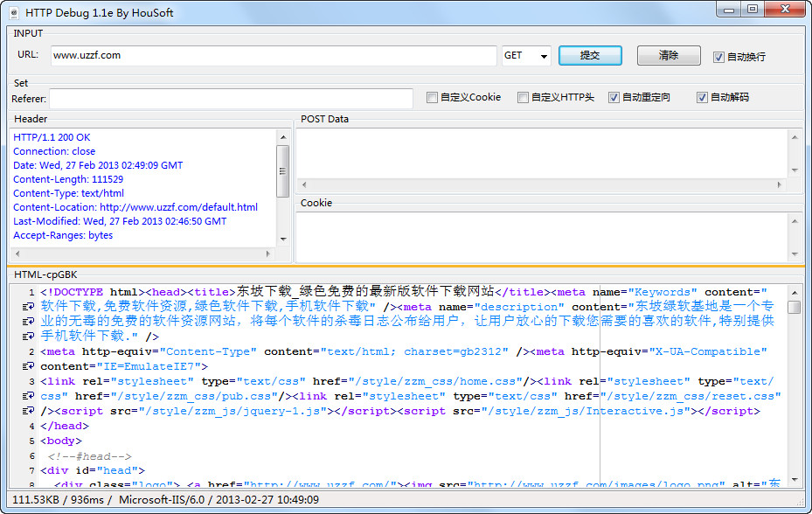Toggle the 自动换行 checkbox

(x=718, y=57)
